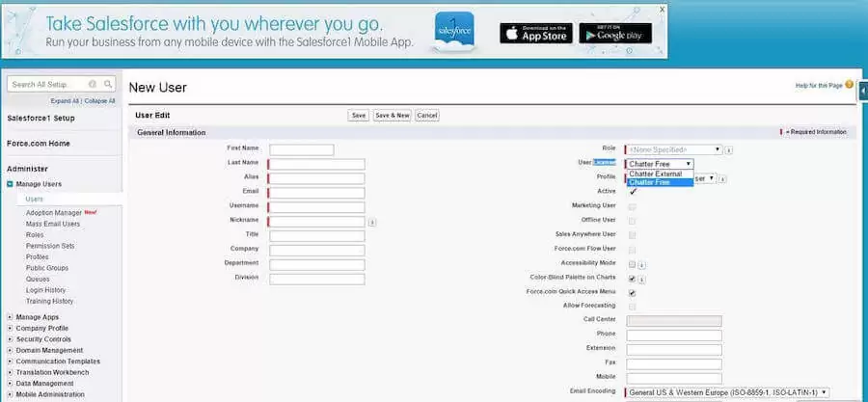Viewport: 868px width, 402px height.
Task: Click the Salesforce cloud logo in banner
Action: pos(454,32)
